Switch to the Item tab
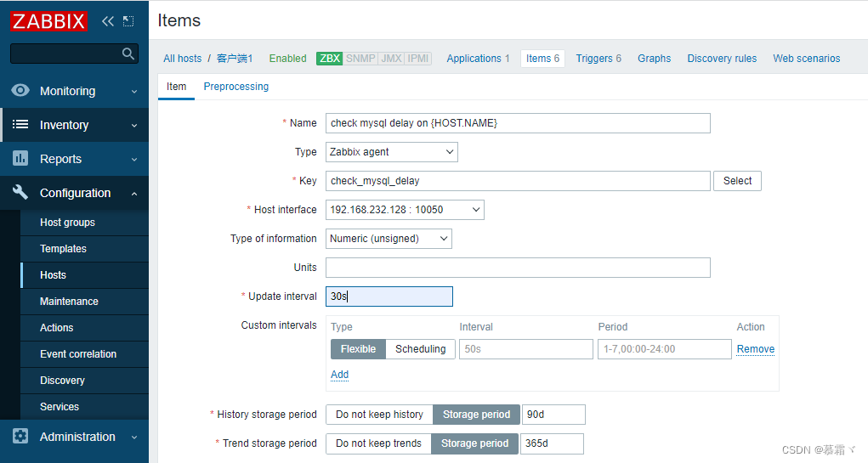868x463 pixels. 176,87
